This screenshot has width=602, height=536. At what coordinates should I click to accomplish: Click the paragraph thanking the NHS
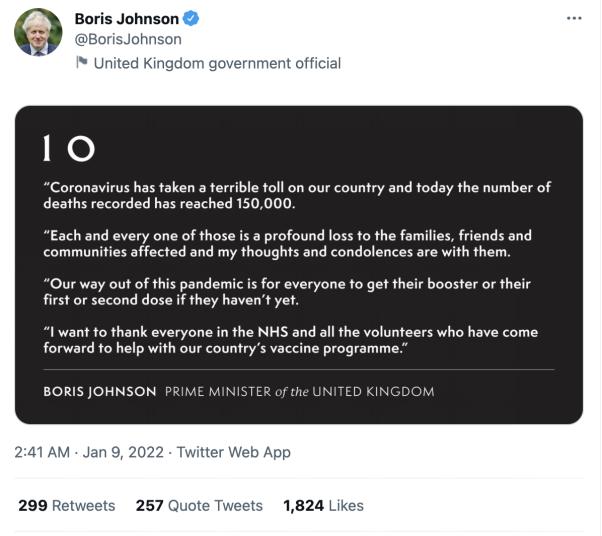(290, 339)
